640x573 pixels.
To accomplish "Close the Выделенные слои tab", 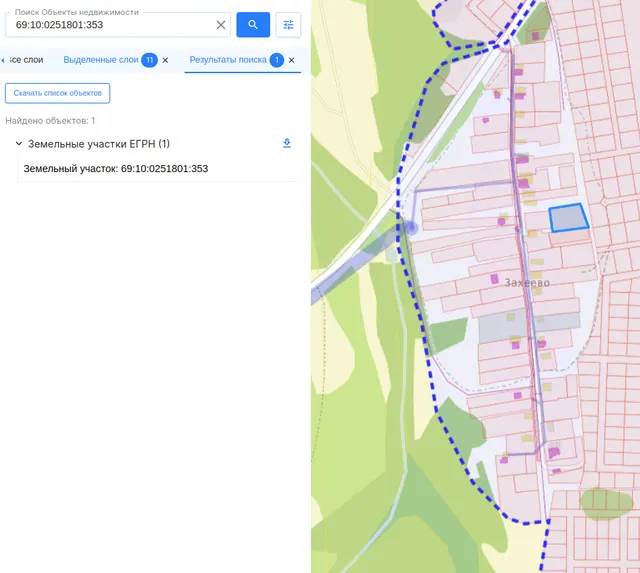I will coord(165,60).
